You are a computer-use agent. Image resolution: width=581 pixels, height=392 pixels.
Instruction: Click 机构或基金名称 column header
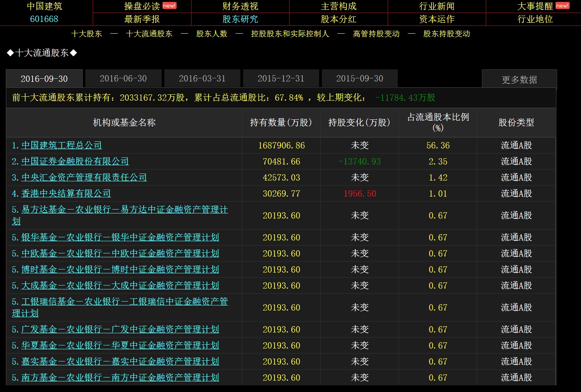click(124, 123)
